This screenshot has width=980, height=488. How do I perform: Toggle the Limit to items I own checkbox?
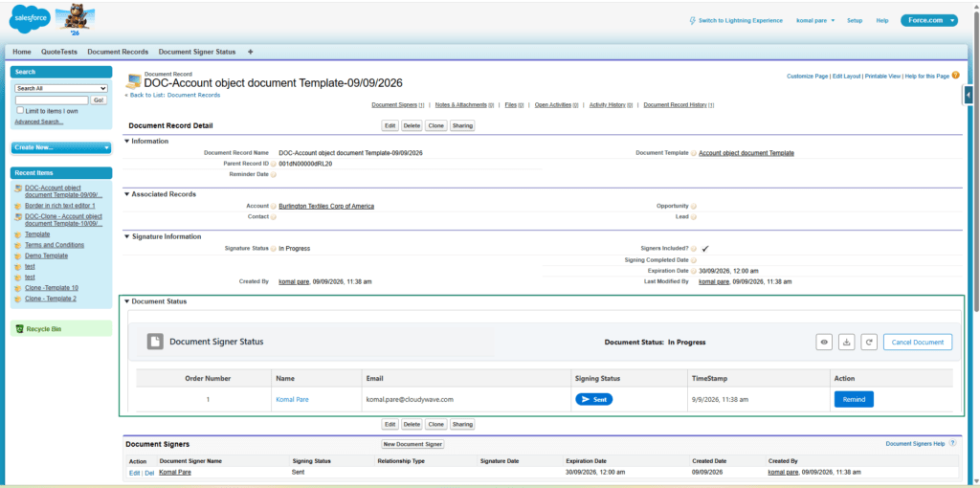[x=20, y=110]
